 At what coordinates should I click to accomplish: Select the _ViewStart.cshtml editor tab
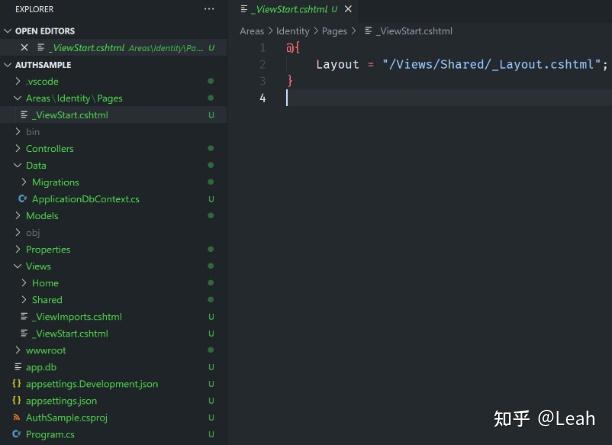tap(297, 9)
